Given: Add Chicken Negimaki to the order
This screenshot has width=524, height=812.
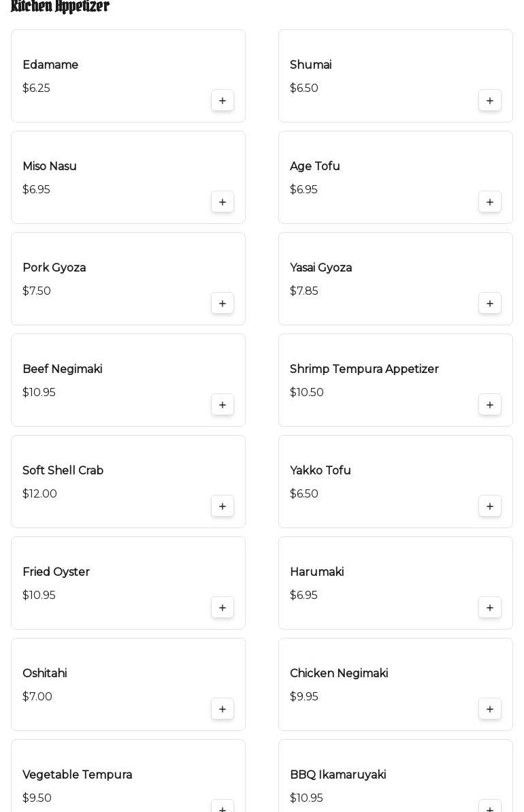Looking at the screenshot, I should tap(490, 709).
